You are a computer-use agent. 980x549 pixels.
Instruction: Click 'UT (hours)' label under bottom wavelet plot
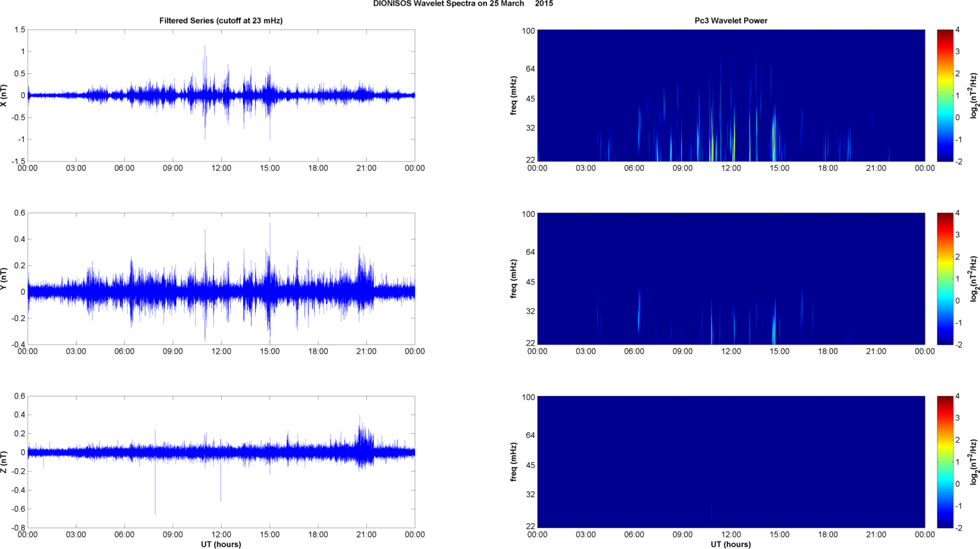coord(731,544)
